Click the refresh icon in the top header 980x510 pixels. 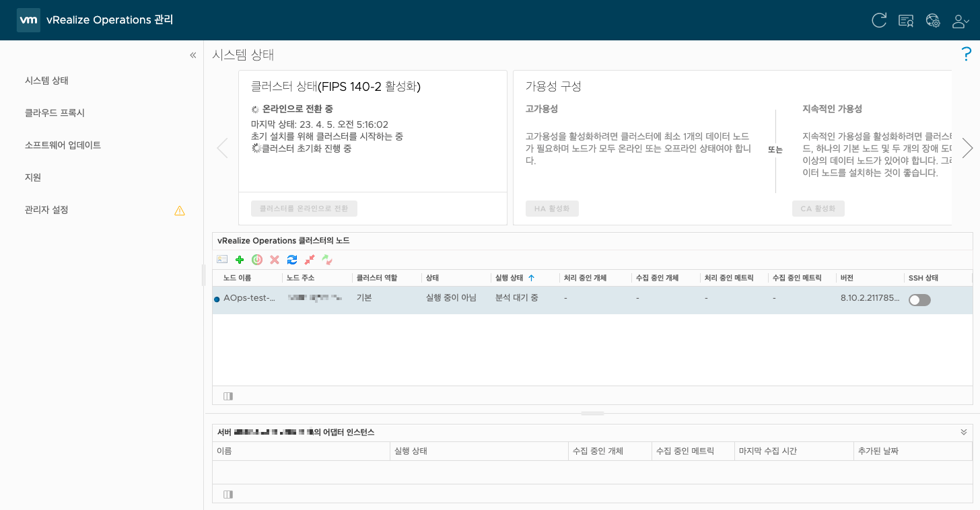(879, 20)
